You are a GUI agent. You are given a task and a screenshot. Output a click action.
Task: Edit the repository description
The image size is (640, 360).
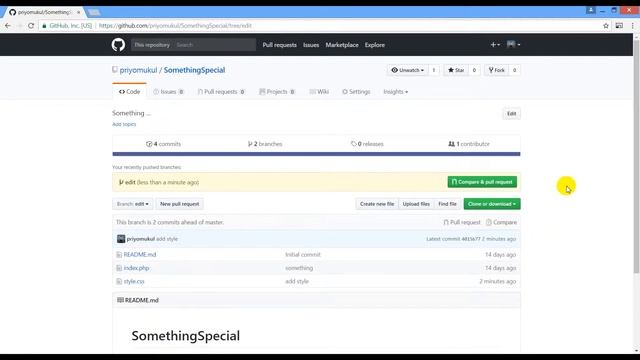tap(511, 113)
